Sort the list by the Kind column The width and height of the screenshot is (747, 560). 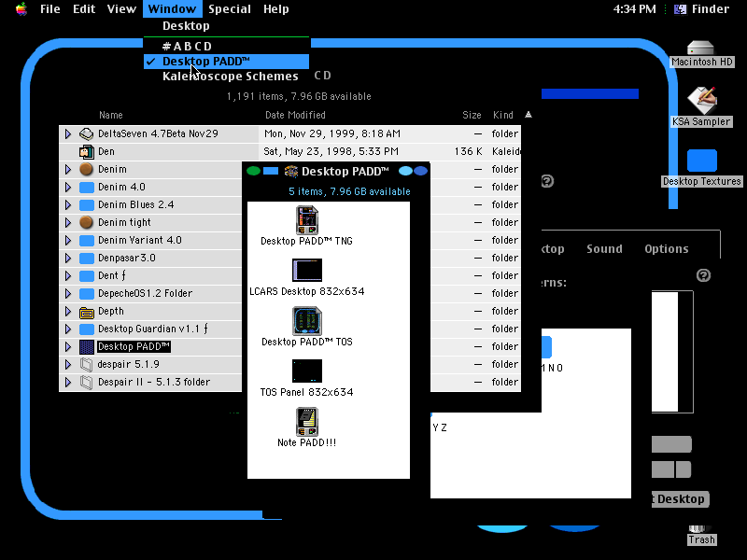(503, 115)
